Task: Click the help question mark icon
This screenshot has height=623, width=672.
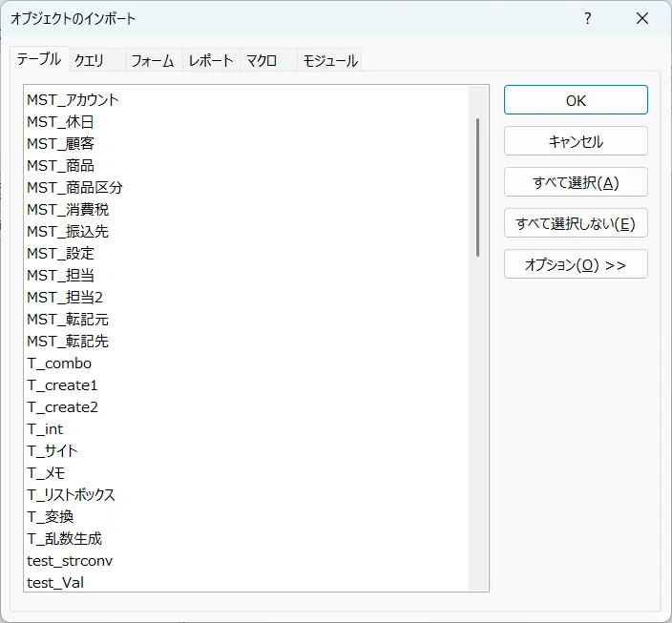Action: (588, 18)
